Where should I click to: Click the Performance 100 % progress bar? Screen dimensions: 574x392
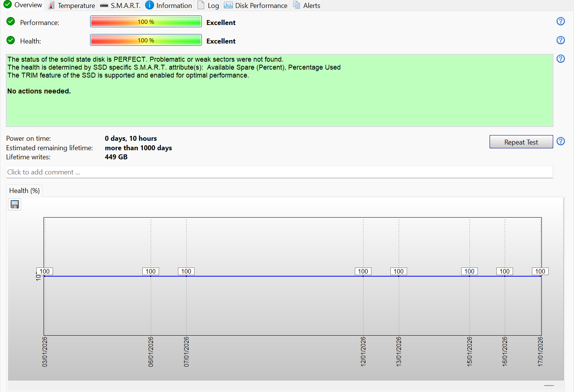point(146,22)
